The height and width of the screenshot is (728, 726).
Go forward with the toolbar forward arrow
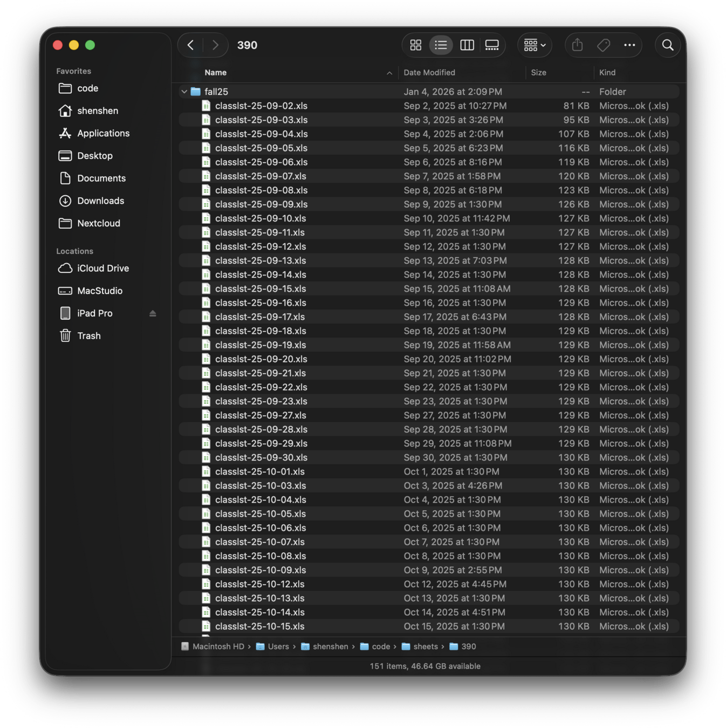(x=215, y=45)
